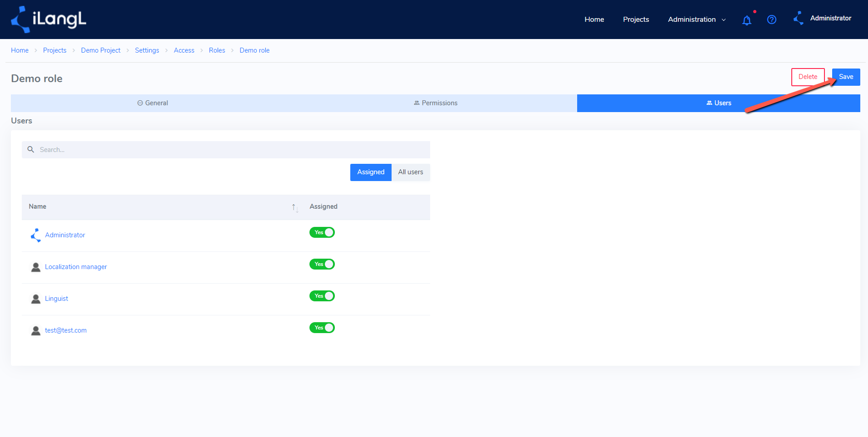
Task: Open the notifications bell
Action: [747, 20]
